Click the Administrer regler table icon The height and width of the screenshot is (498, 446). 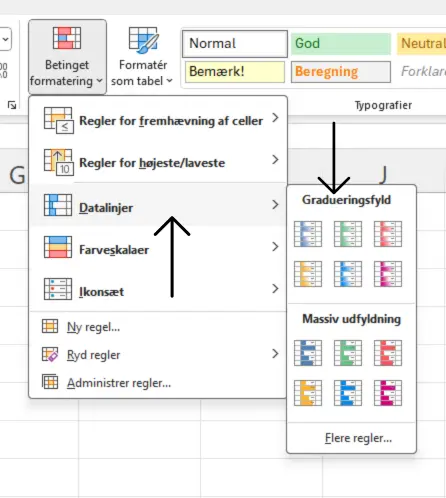pos(50,382)
